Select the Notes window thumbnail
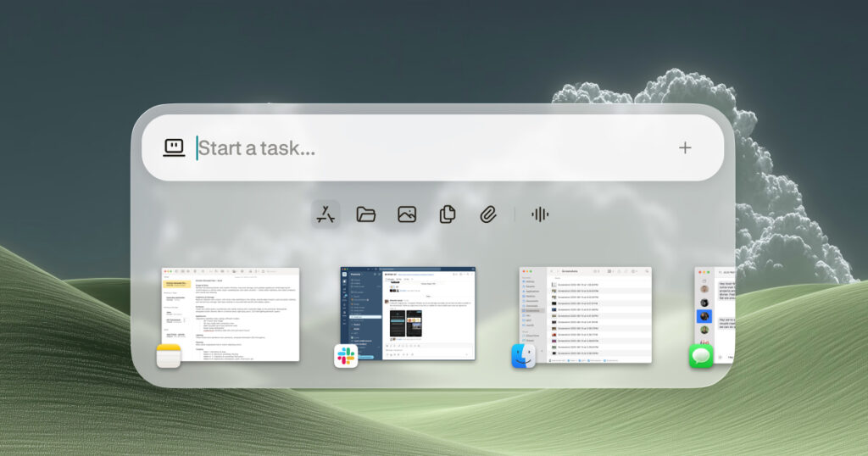This screenshot has height=456, width=868. [x=231, y=314]
